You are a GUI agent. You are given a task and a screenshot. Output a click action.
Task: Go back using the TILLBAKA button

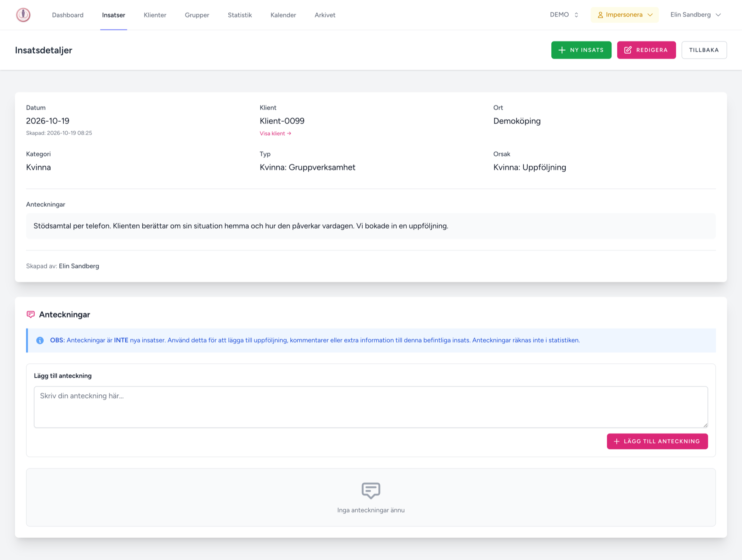[704, 50]
